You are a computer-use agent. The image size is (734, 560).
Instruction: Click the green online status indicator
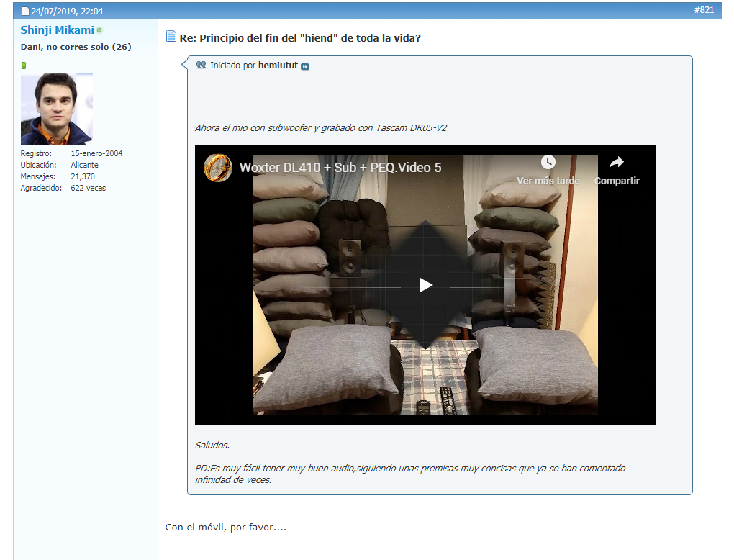pyautogui.click(x=99, y=30)
